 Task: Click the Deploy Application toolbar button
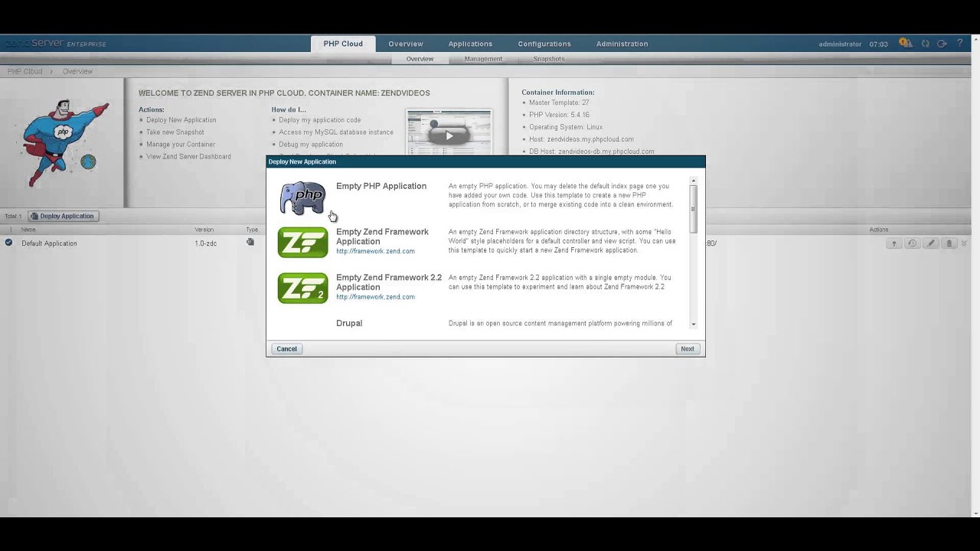[62, 216]
